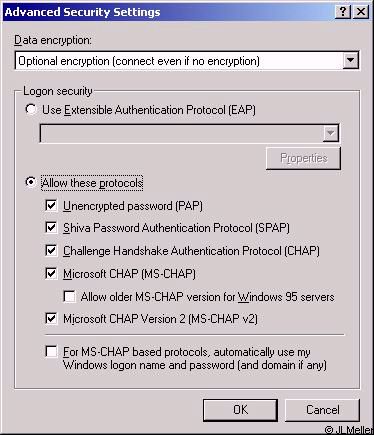Viewport: 374px width, 435px height.
Task: Enable older MS-CHAP for Windows 95 servers
Action: (69, 296)
